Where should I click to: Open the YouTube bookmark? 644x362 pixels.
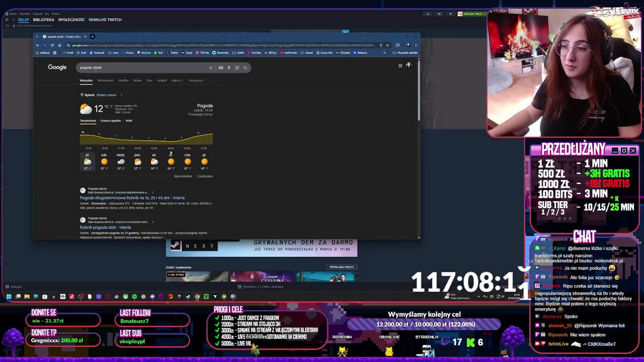point(254,53)
